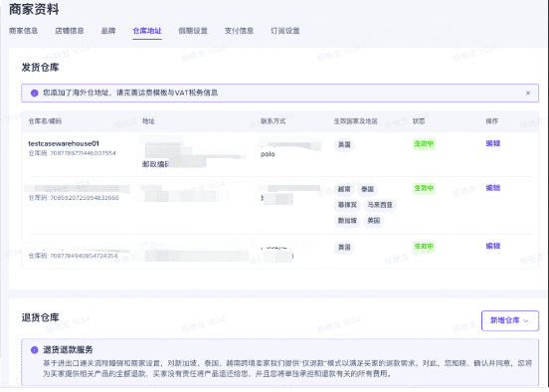Select the 仓库地址 tab
The image size is (549, 392).
(x=147, y=31)
